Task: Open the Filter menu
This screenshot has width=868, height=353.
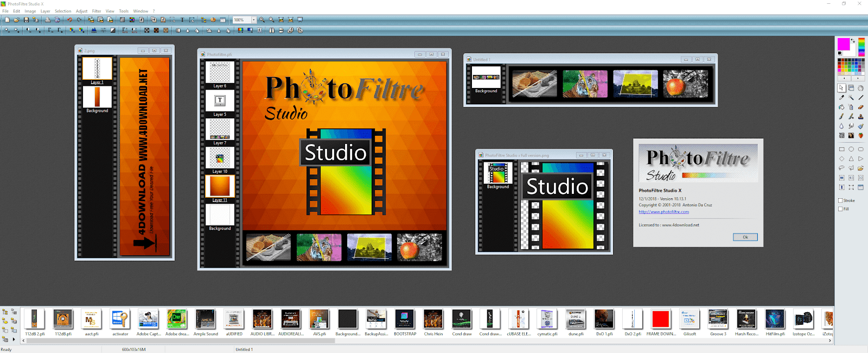Action: pyautogui.click(x=97, y=11)
